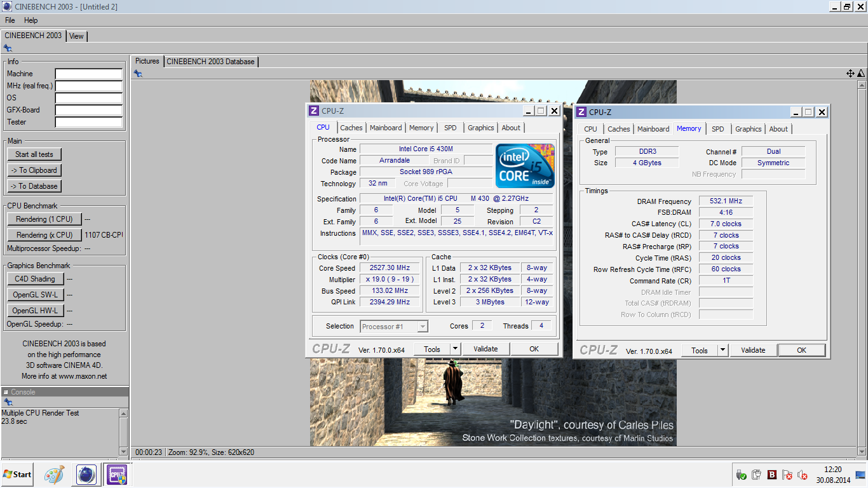Screen dimensions: 868x488
Task: Click the pin icon under CINEBENCH 2003 tab
Action: (8, 48)
